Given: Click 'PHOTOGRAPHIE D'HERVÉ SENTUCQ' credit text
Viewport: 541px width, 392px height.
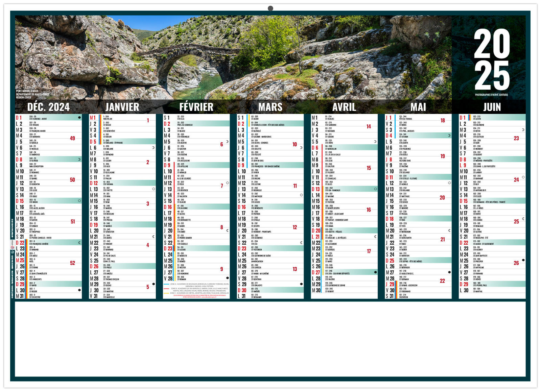Looking at the screenshot, I should (x=491, y=95).
